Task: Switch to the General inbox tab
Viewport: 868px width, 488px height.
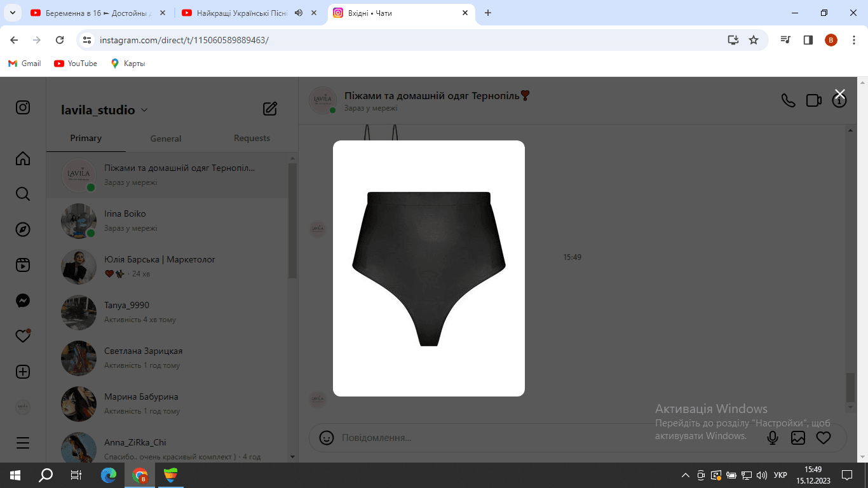Action: click(x=166, y=139)
